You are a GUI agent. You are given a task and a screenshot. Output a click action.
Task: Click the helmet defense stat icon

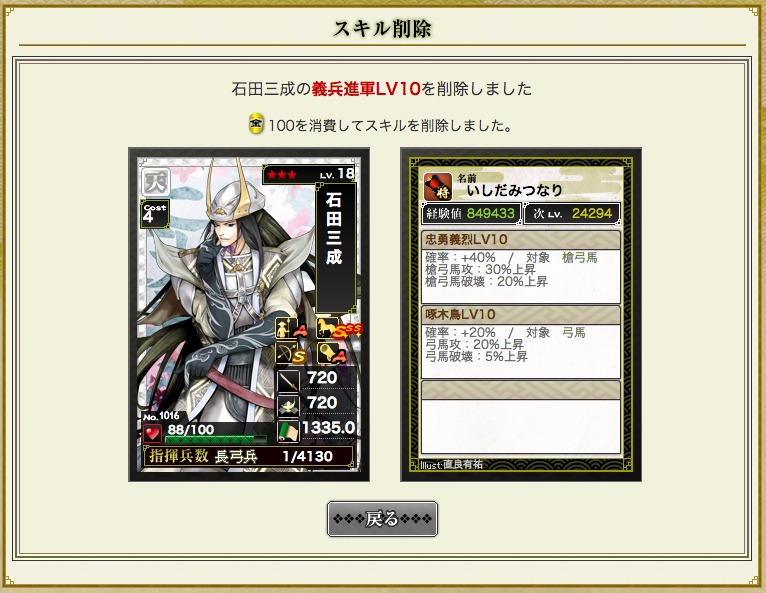(288, 405)
